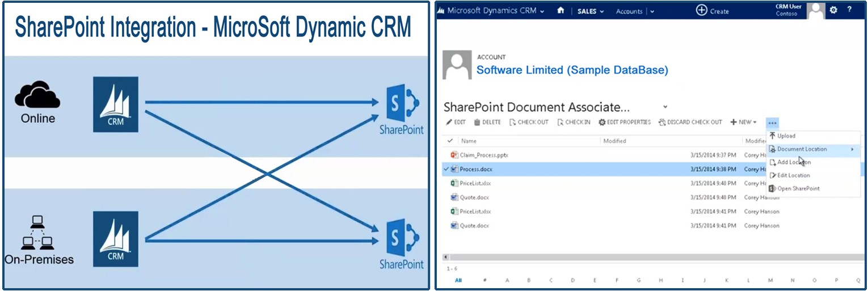Open the NEW dropdown in toolbar
Viewport: 868px width, 291px height.
[743, 122]
